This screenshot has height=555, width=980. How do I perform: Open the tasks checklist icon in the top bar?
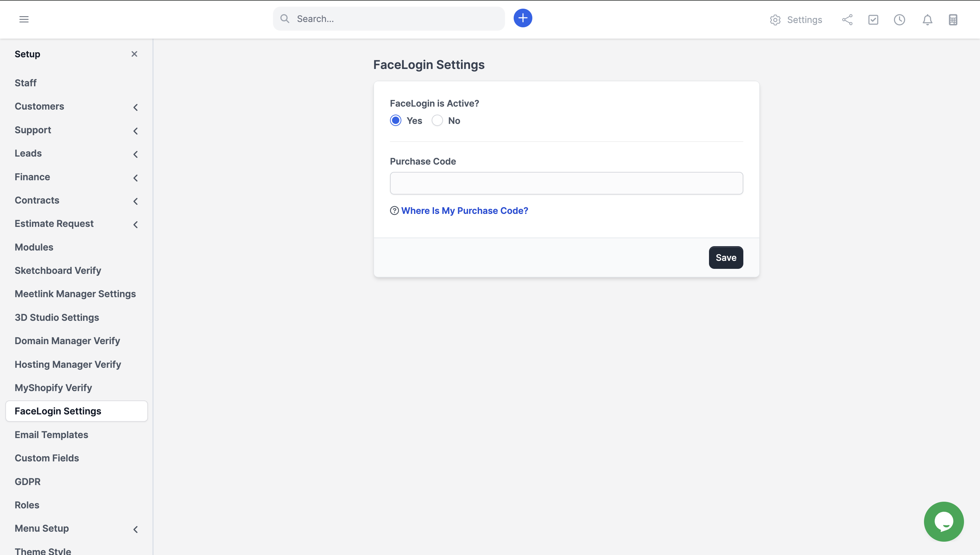[x=874, y=19]
